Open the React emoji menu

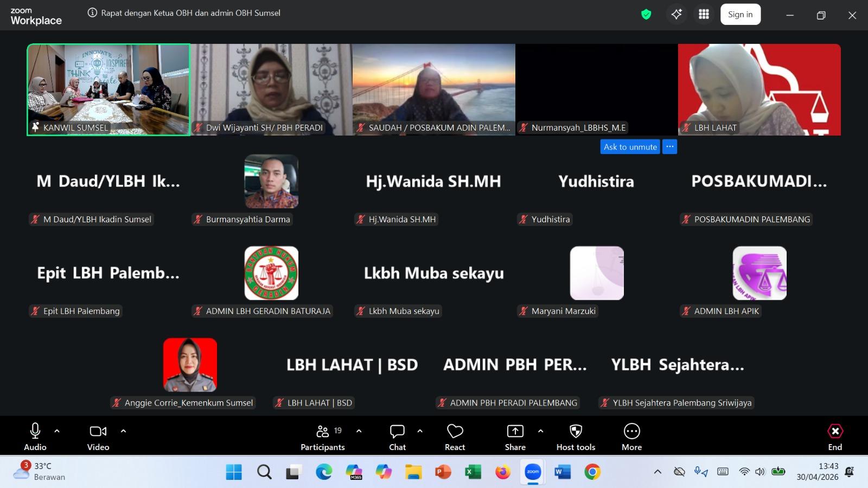[x=455, y=436]
